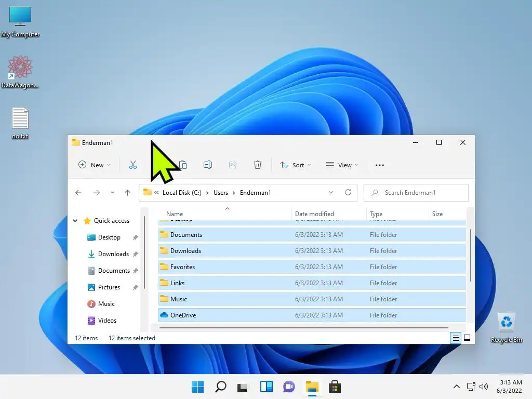Screen dimensions: 532x399
Task: Open taskbar Search magnifier
Action: coord(220,387)
